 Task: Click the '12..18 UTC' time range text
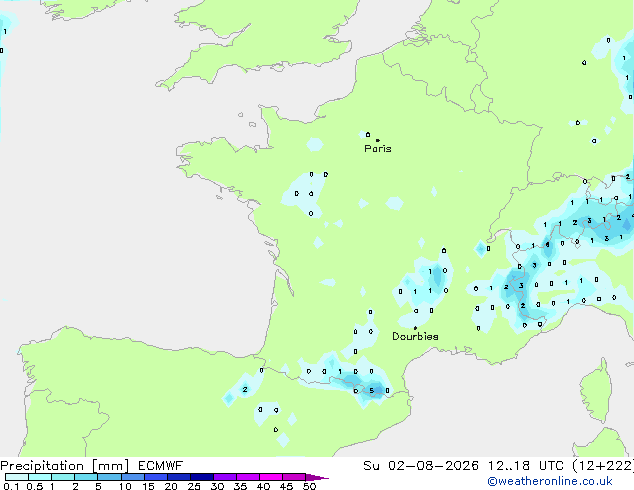[526, 466]
